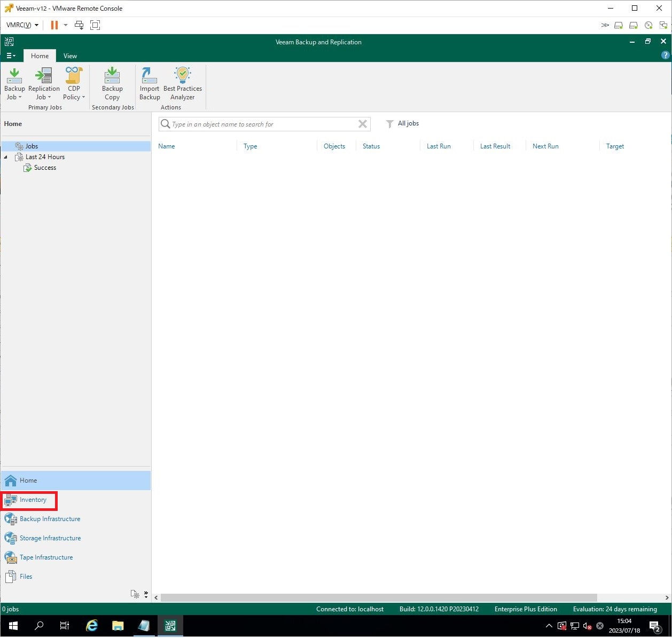Open navigation pane options gear
Image resolution: width=672 pixels, height=638 pixels.
coord(135,594)
